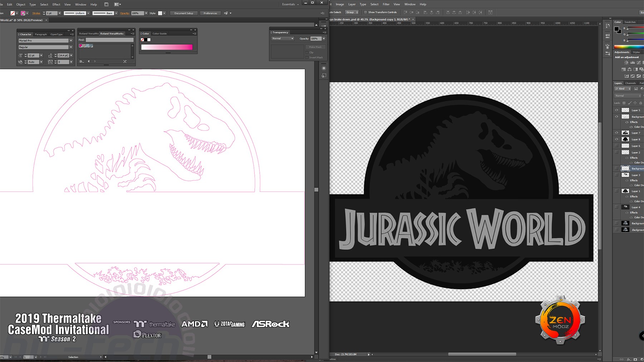Switch to the Channels tab
Image resolution: width=644 pixels, height=362 pixels.
point(630,83)
